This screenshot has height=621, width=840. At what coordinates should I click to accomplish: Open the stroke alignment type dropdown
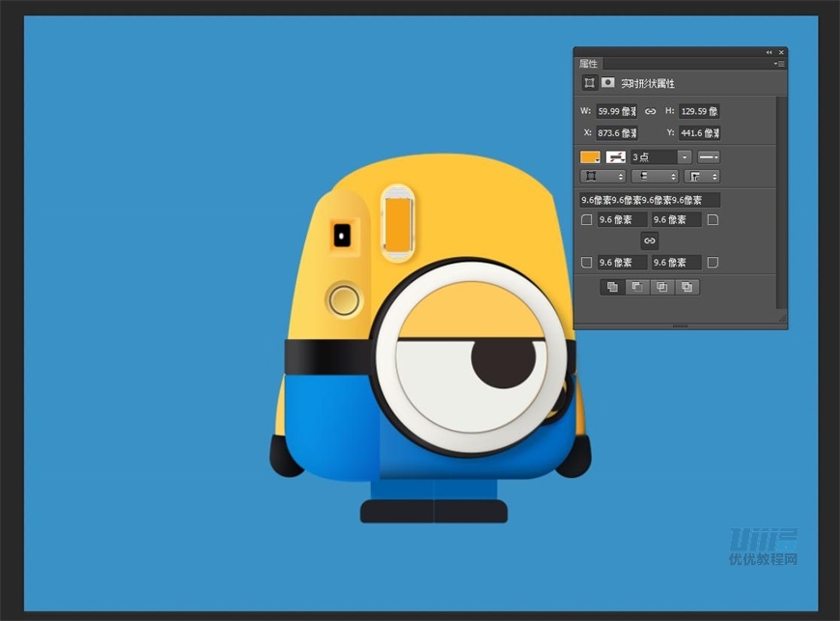click(602, 177)
